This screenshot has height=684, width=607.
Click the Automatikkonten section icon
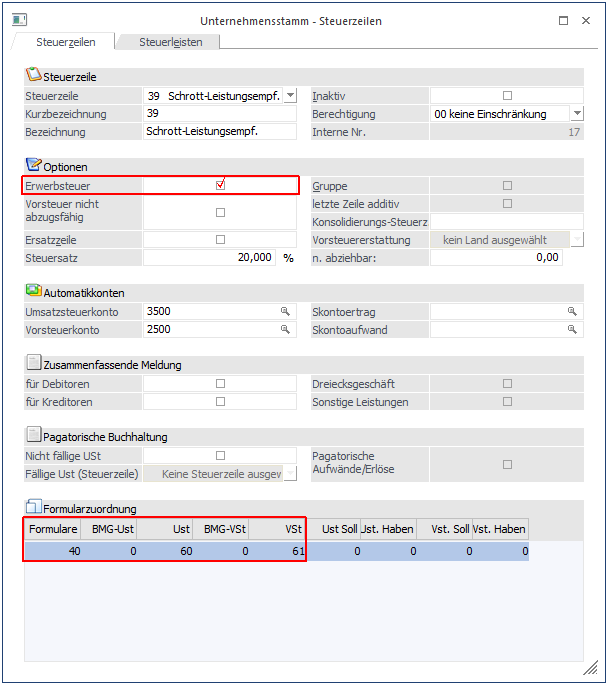(33, 291)
